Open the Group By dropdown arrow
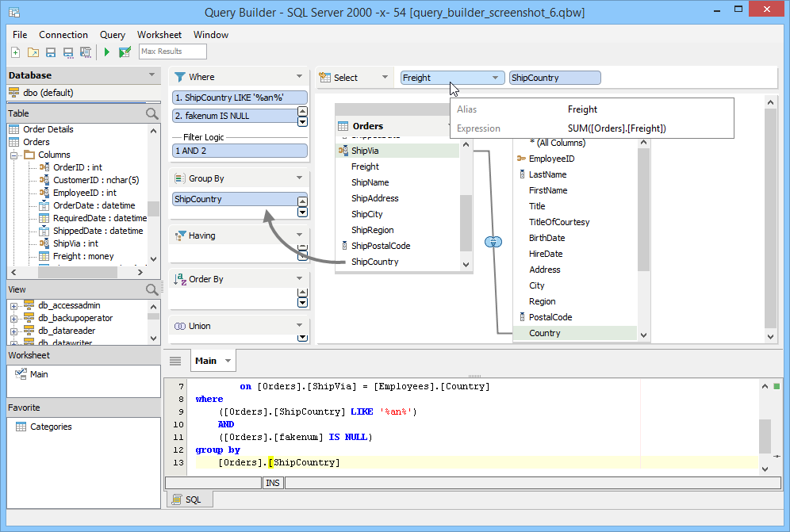 click(x=299, y=178)
